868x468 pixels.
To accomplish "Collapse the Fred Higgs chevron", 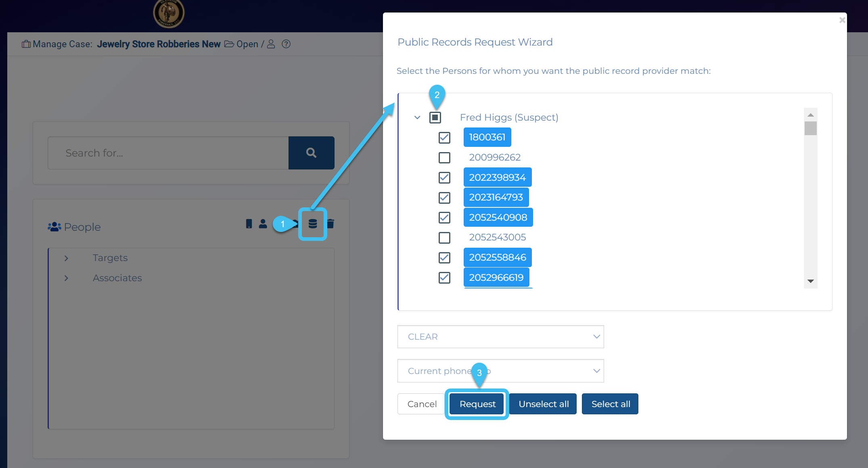I will pos(417,117).
